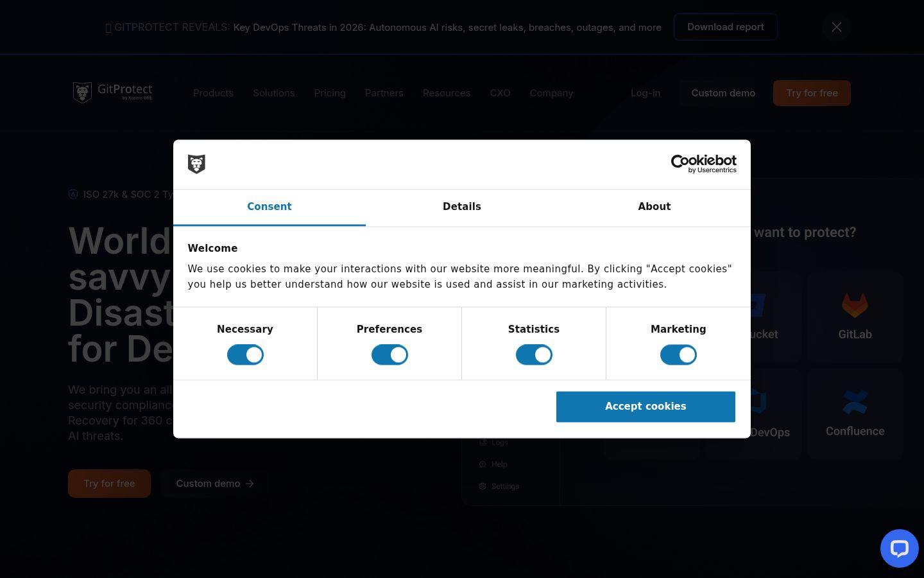The width and height of the screenshot is (924, 578).
Task: Click the Accept cookies button
Action: tap(646, 407)
